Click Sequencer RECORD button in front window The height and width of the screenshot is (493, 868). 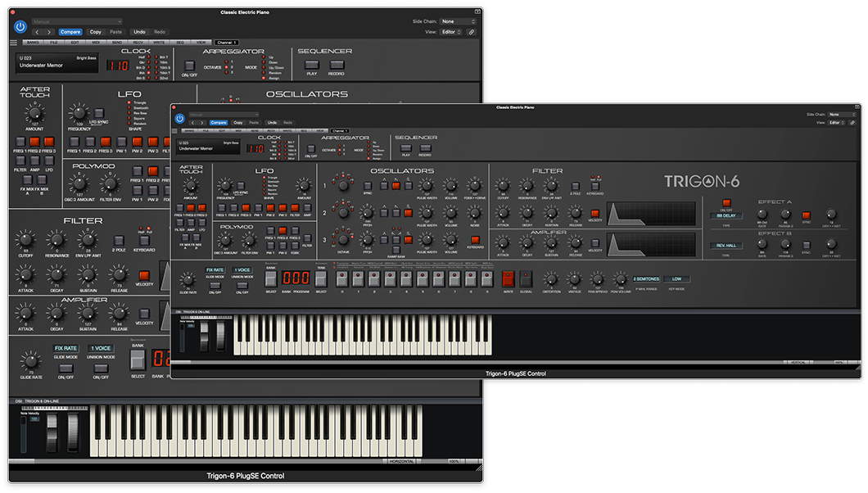pos(425,148)
